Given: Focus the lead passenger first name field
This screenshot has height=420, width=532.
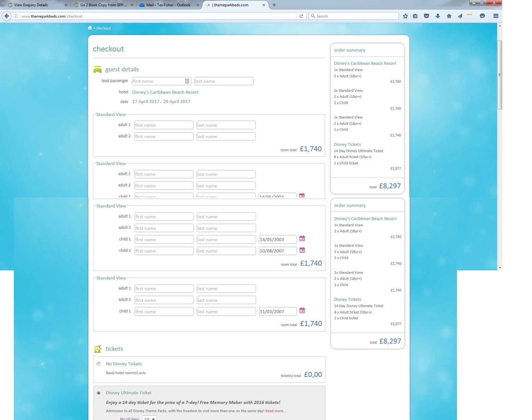Looking at the screenshot, I should pyautogui.click(x=162, y=81).
